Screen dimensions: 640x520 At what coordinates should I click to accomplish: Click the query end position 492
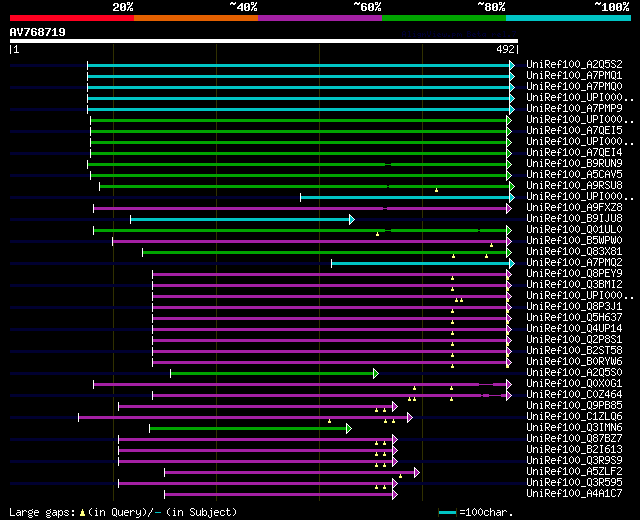(505, 49)
